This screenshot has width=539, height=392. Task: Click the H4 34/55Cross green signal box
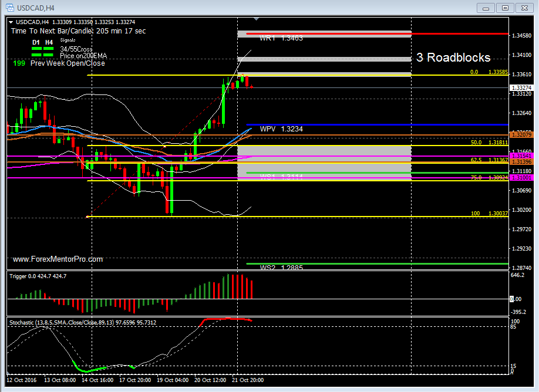[x=49, y=49]
